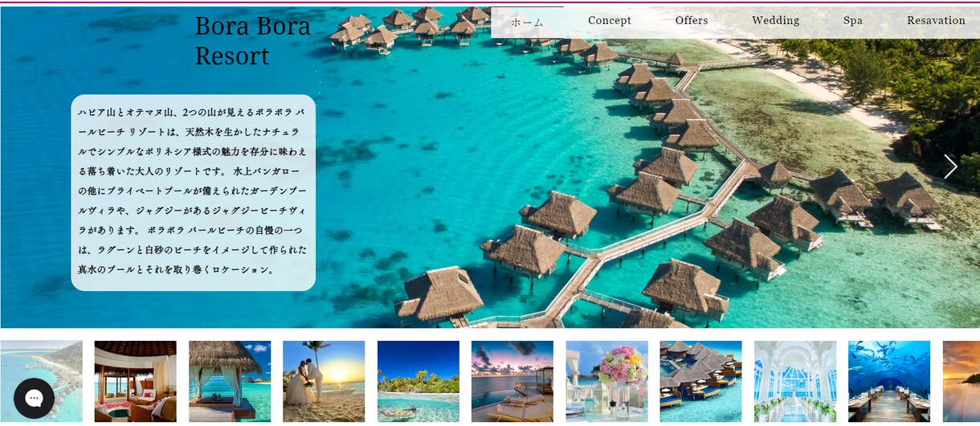Open the chat bubble widget
Image resolution: width=980 pixels, height=426 pixels.
34,398
